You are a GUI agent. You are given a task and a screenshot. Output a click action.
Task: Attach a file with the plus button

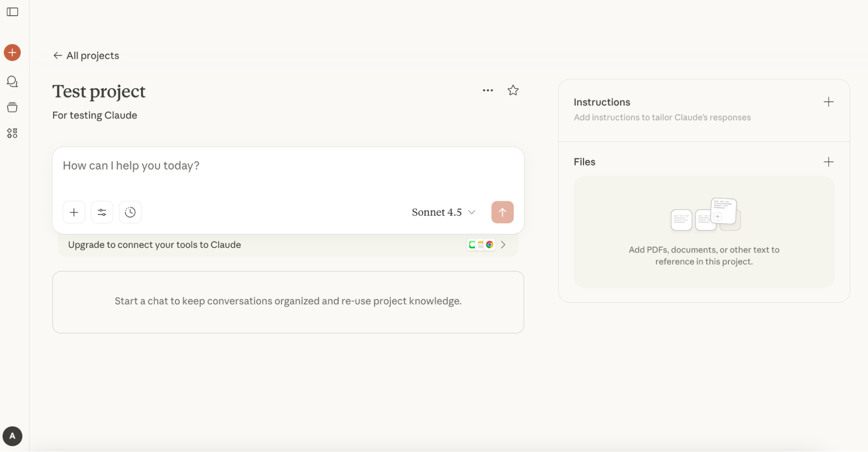pyautogui.click(x=74, y=212)
